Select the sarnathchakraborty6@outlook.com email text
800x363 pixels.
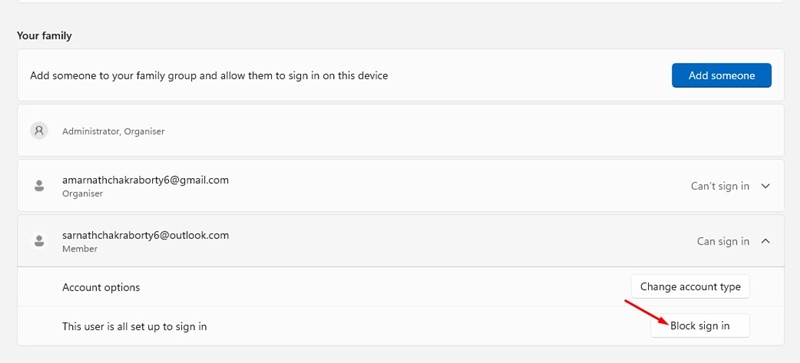pos(145,235)
